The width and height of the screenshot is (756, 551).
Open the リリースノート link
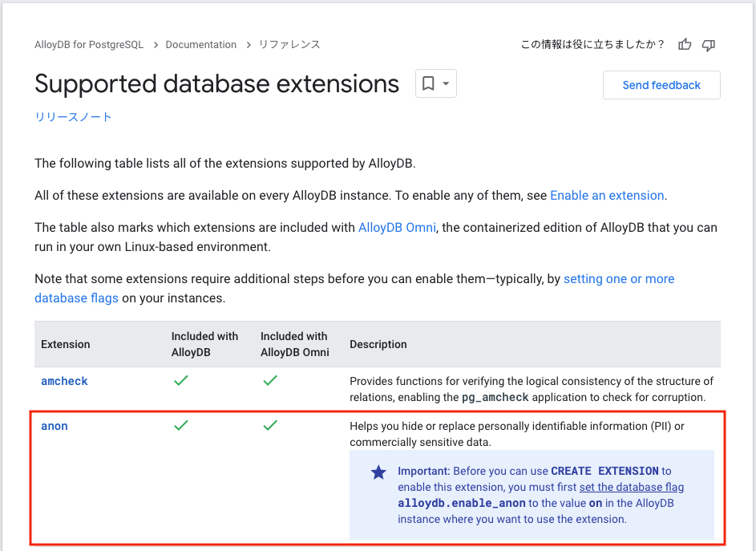pos(73,117)
